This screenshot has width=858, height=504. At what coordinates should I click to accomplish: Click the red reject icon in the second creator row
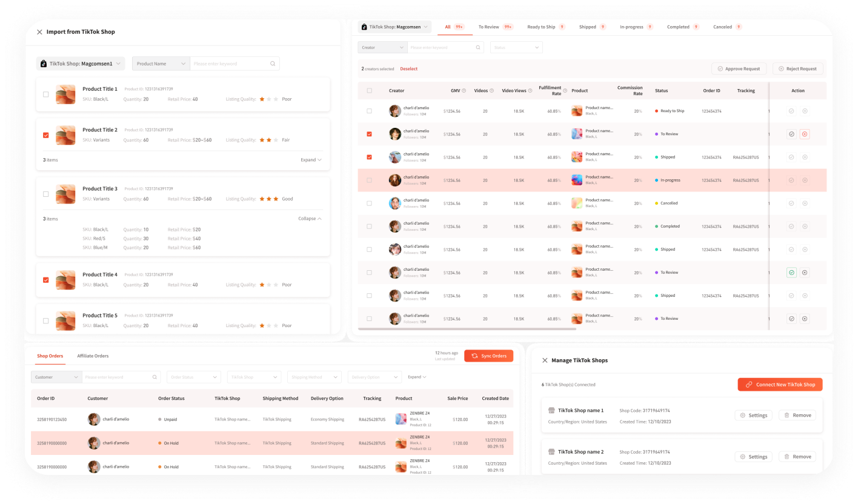point(805,134)
